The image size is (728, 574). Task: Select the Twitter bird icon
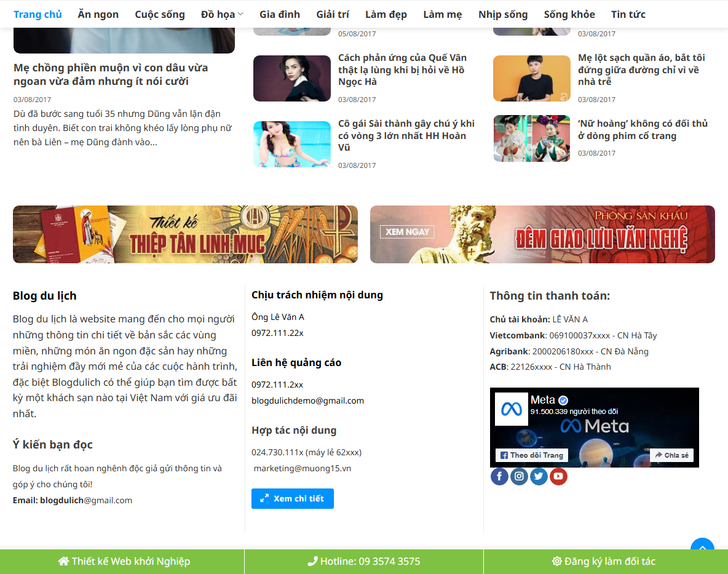[539, 476]
